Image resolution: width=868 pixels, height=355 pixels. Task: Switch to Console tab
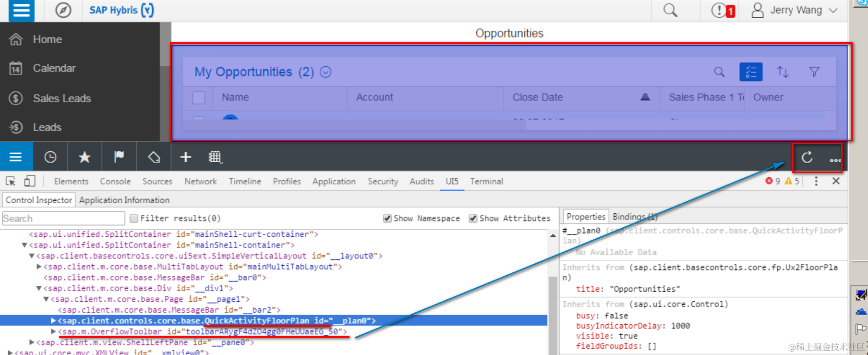[x=115, y=181]
